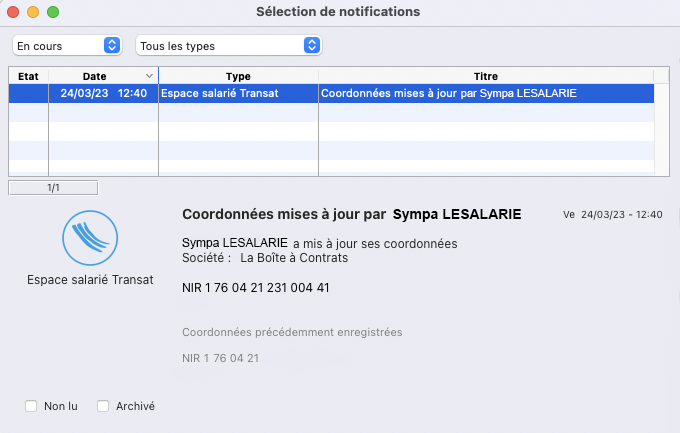
Task: Toggle the Non lu checkbox
Action: pyautogui.click(x=31, y=406)
